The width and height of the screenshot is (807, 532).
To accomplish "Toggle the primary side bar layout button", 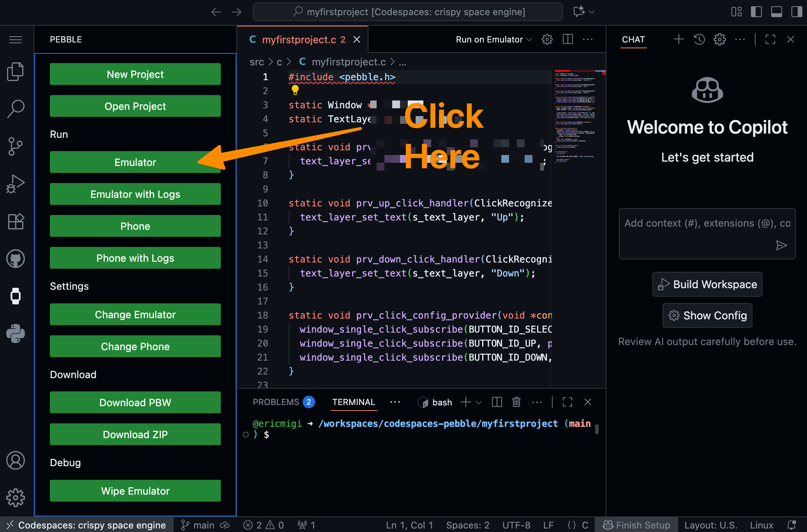I will [x=756, y=12].
